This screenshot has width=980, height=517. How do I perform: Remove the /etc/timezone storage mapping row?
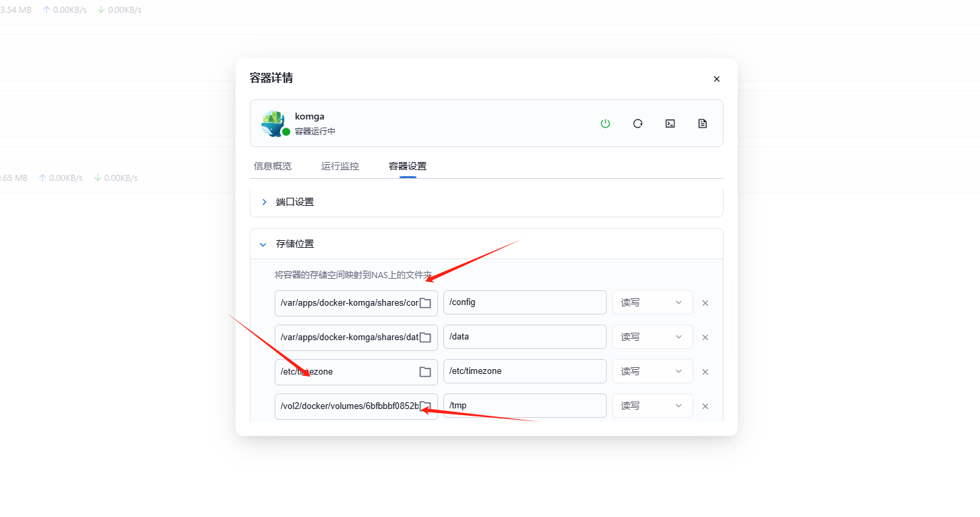tap(705, 372)
